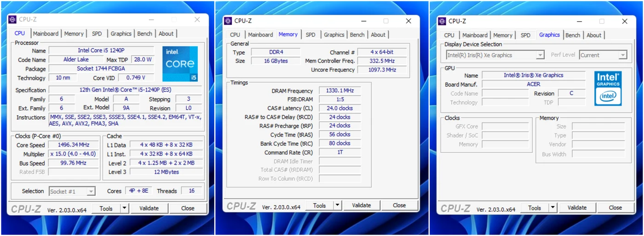Minimize the Memory tab CPU-Z window
The image size is (644, 236).
pos(363,21)
